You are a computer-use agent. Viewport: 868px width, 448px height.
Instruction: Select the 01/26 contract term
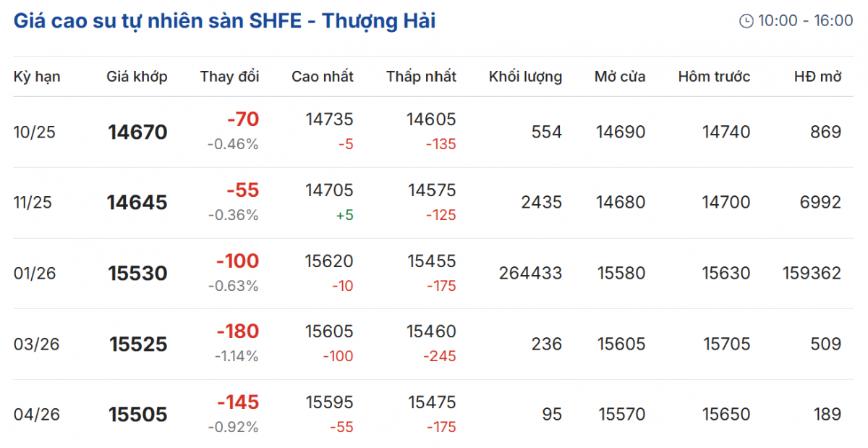pyautogui.click(x=35, y=274)
